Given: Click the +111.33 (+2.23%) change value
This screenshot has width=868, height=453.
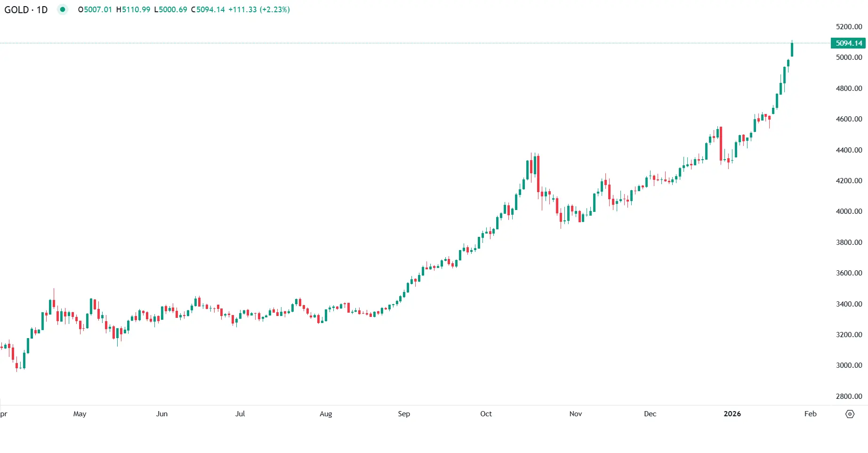Looking at the screenshot, I should (259, 9).
